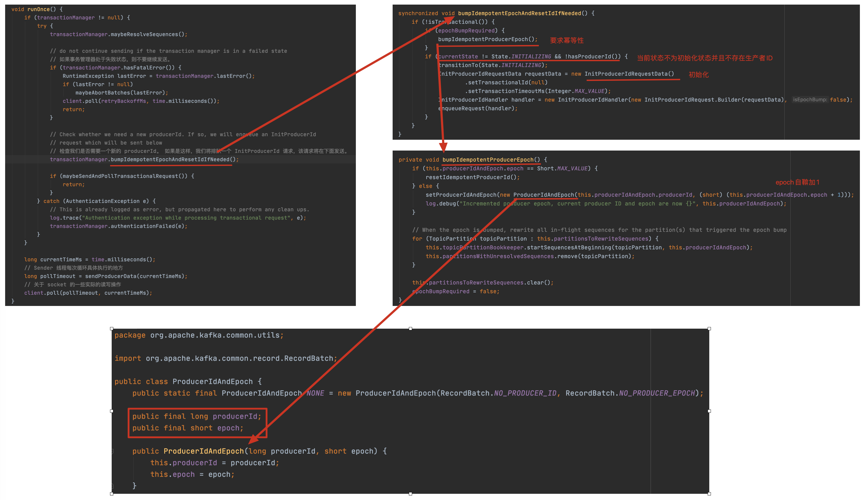Click the bumpIdempotentEpochAndResetIdIfNeeded() call in runOnce

[x=173, y=159]
